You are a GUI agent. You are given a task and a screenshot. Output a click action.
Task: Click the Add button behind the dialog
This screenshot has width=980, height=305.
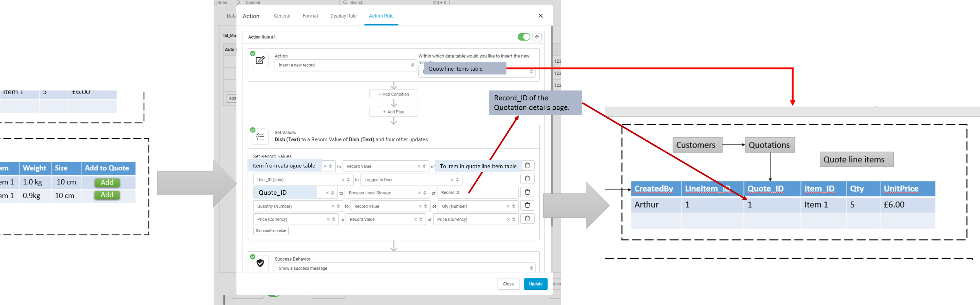[232, 98]
